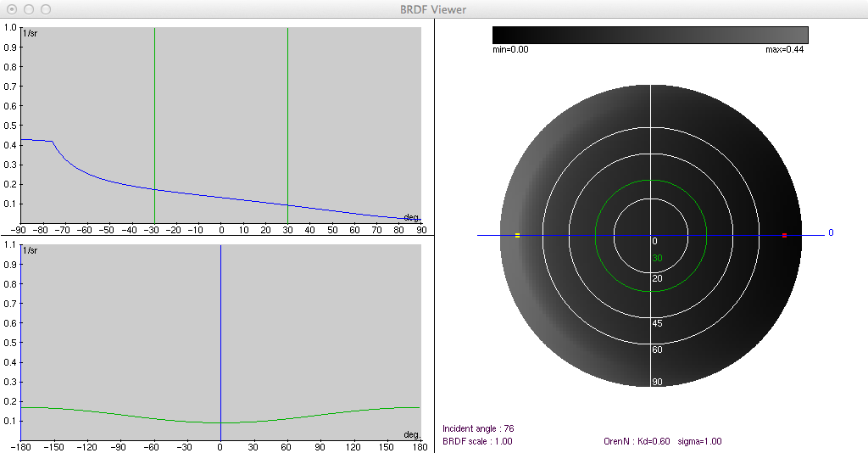Image resolution: width=868 pixels, height=453 pixels.
Task: Click the max=0.44 scale label
Action: tap(784, 50)
